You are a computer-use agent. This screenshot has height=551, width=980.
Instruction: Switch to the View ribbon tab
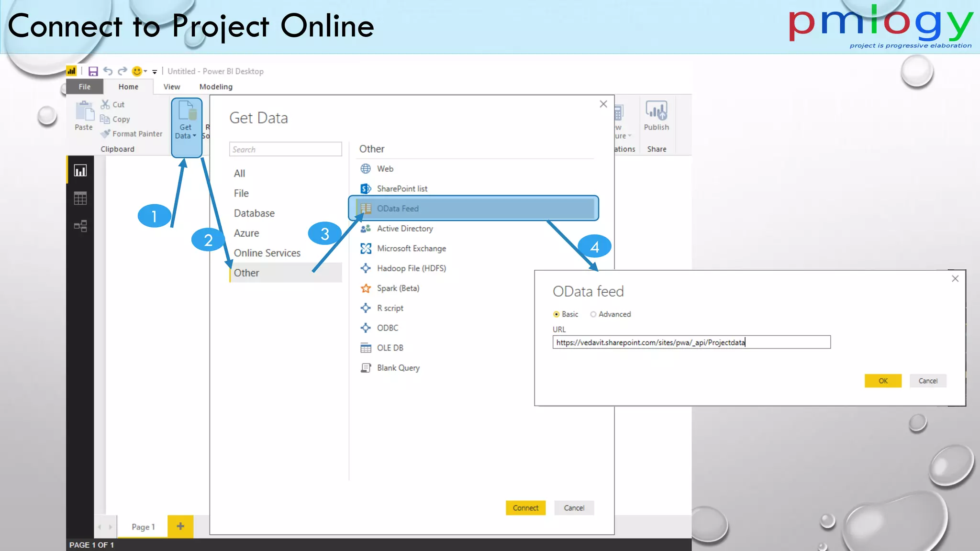point(172,87)
